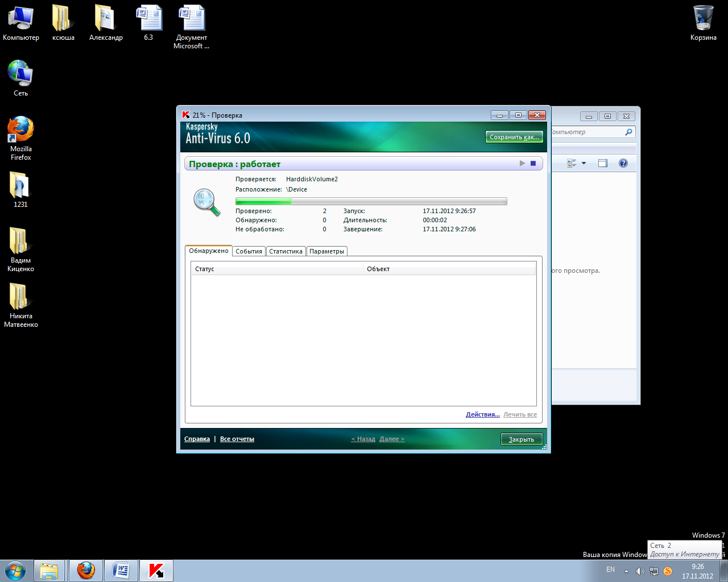Viewport: 728px width, 582px height.
Task: Switch to Word in the taskbar
Action: tap(121, 570)
